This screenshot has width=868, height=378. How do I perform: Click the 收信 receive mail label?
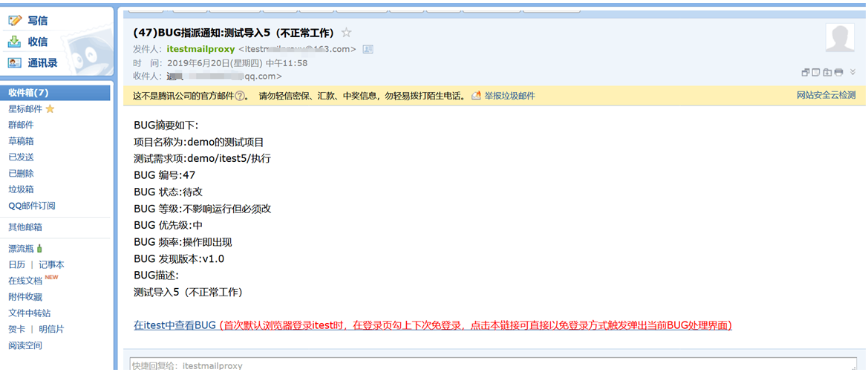coord(38,42)
